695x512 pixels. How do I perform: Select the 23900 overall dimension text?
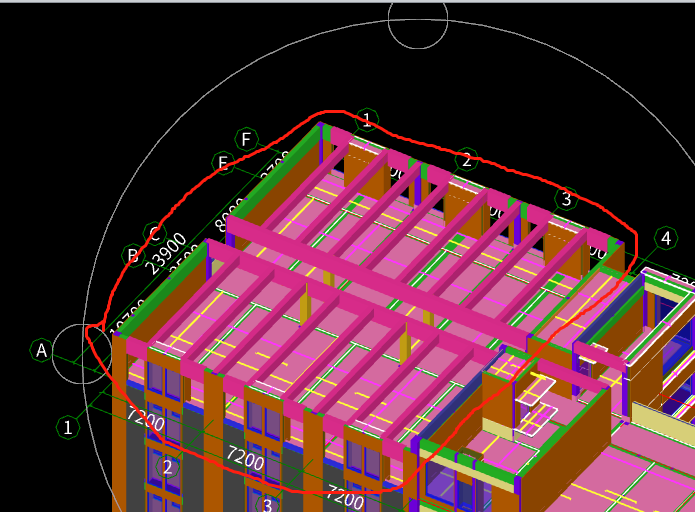click(x=166, y=254)
